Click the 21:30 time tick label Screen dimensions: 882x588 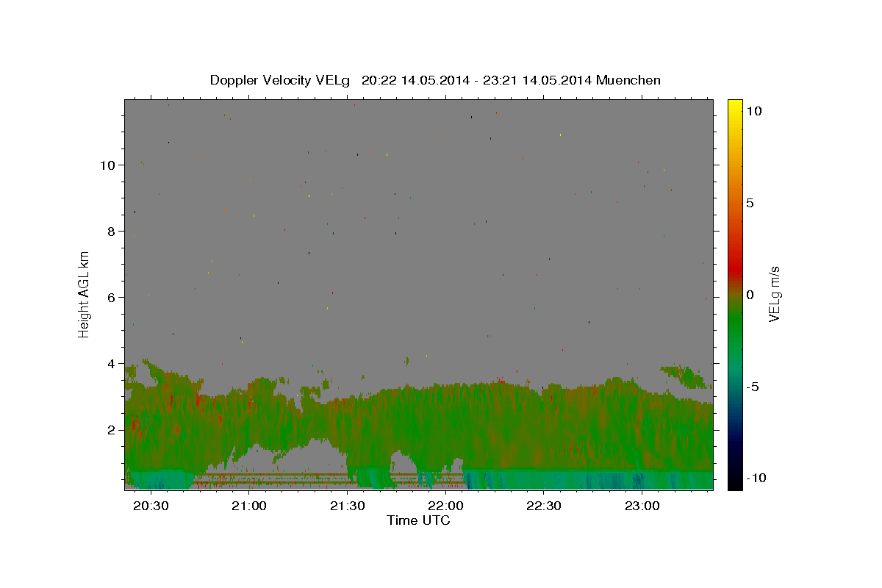point(347,506)
